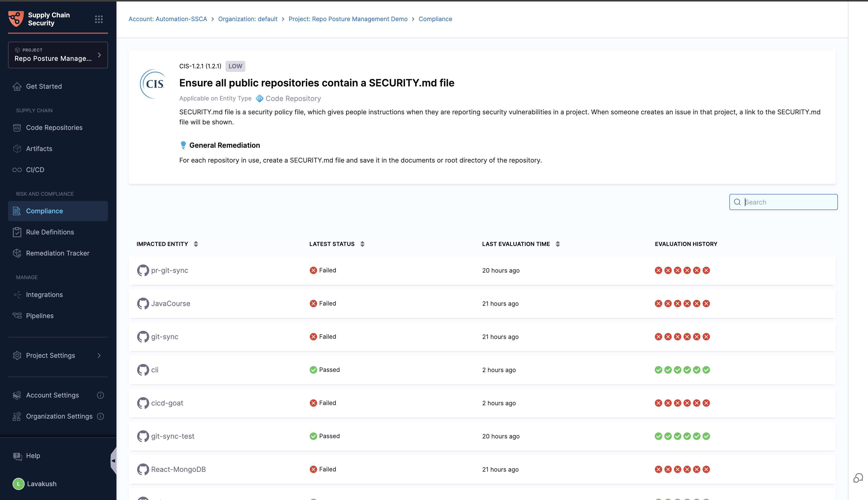The image size is (868, 500).
Task: Open Code Repositories section
Action: pyautogui.click(x=54, y=128)
